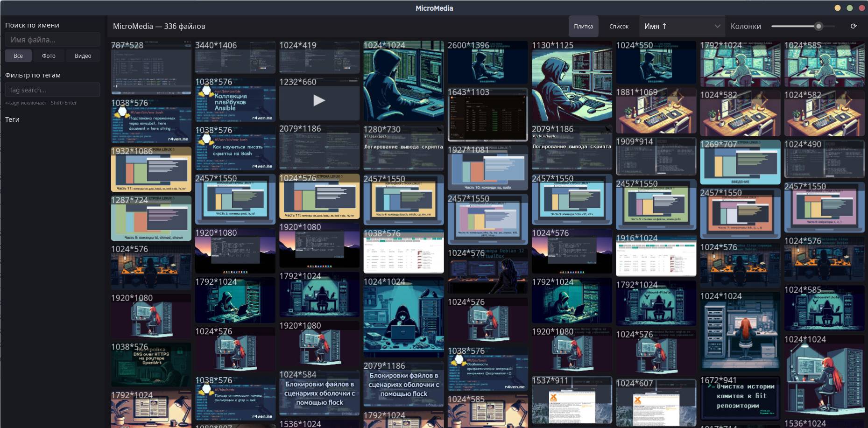
Task: Click the refresh icon in toolbar
Action: (854, 26)
